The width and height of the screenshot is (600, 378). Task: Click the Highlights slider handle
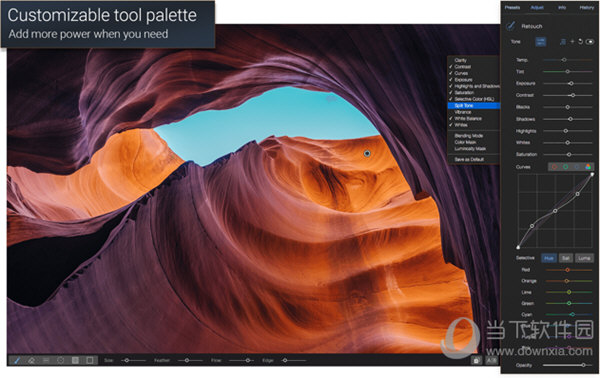click(x=566, y=131)
